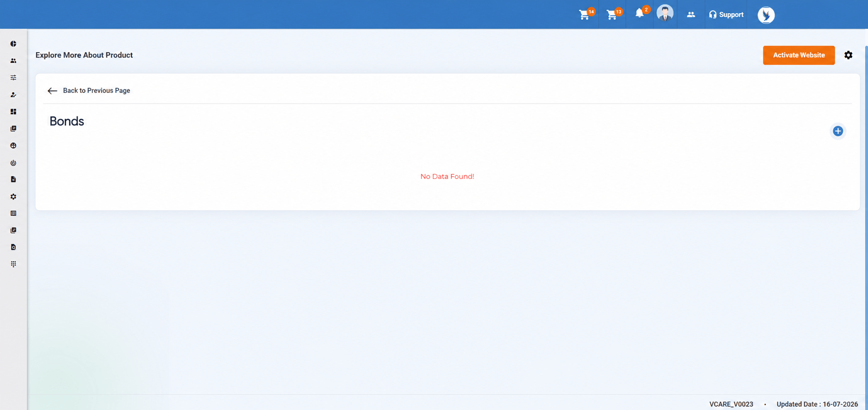Go back using Back to Previous Page
This screenshot has width=868, height=410.
pos(89,90)
